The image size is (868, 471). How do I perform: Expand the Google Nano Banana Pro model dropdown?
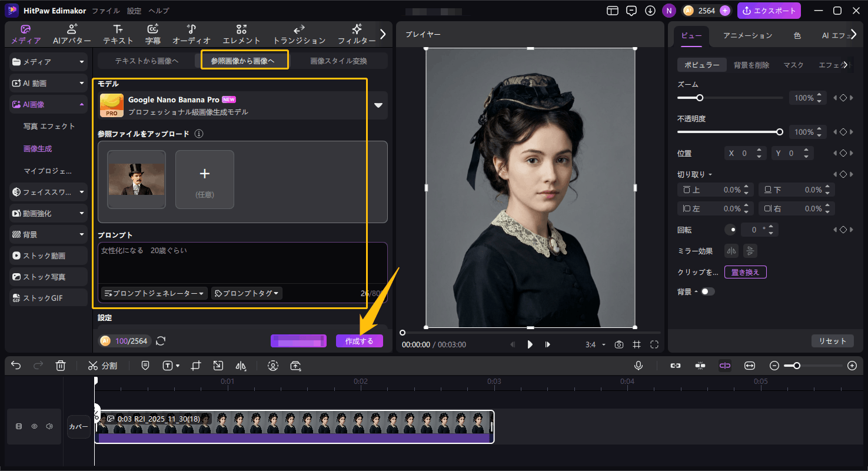click(x=378, y=105)
